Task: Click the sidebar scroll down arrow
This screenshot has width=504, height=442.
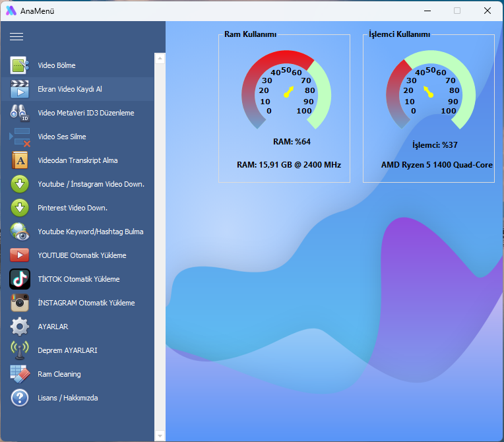Action: (x=160, y=435)
